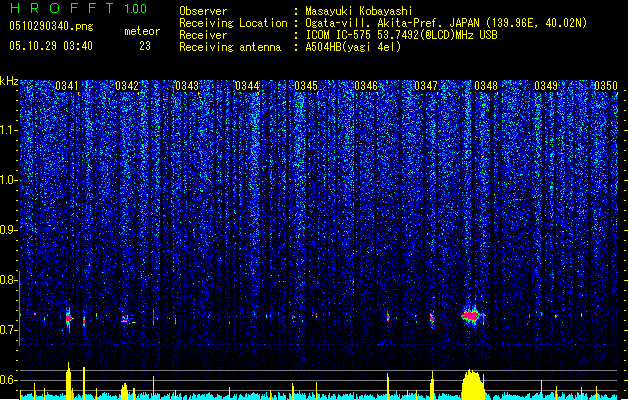Click the Ogata-vill. Akita-Pref. JAPAN location text
The image size is (629, 400).
(x=446, y=23)
